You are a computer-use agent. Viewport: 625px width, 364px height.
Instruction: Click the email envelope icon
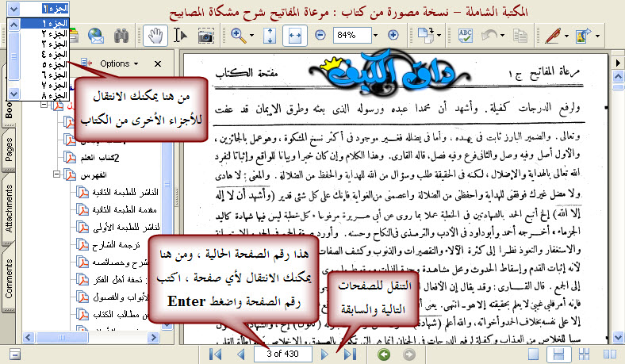point(97,36)
